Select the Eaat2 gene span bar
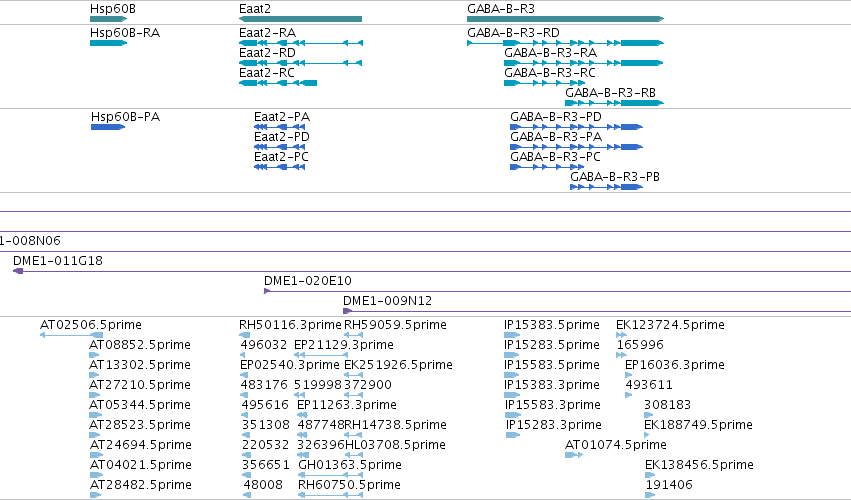Viewport: 851px width, 500px height. pyautogui.click(x=301, y=19)
